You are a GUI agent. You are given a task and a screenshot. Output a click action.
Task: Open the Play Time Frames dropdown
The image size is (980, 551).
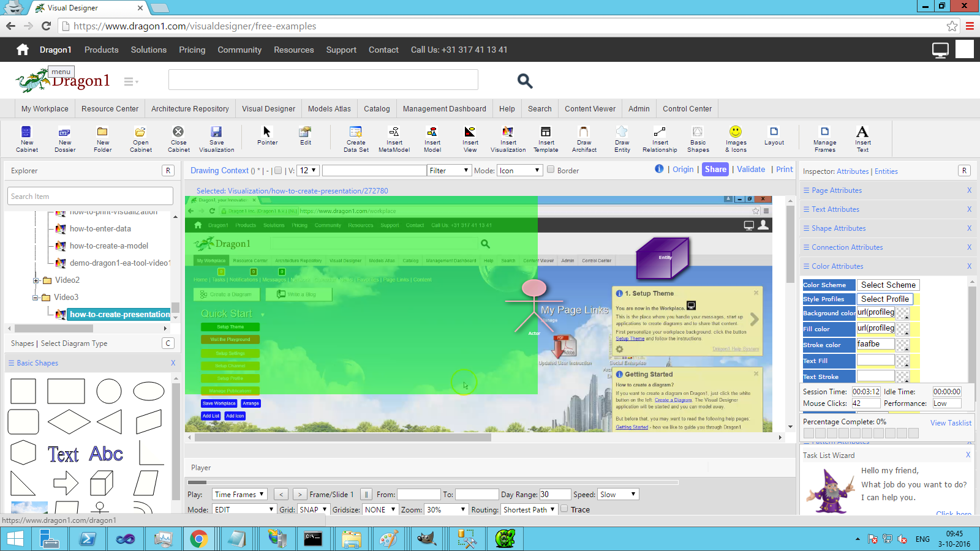coord(239,494)
